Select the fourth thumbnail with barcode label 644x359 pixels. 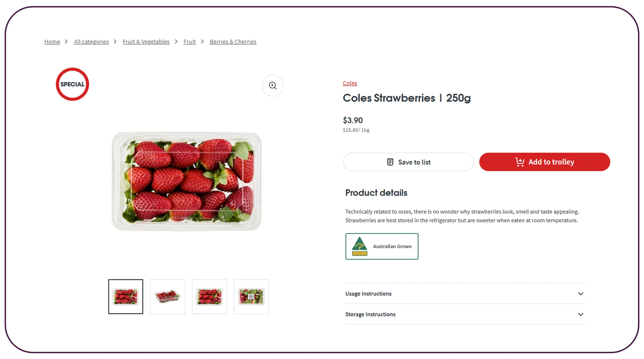coord(251,296)
